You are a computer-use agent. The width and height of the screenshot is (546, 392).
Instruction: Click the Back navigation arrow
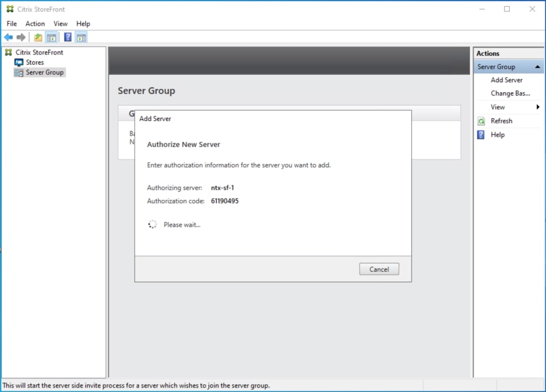[x=9, y=37]
